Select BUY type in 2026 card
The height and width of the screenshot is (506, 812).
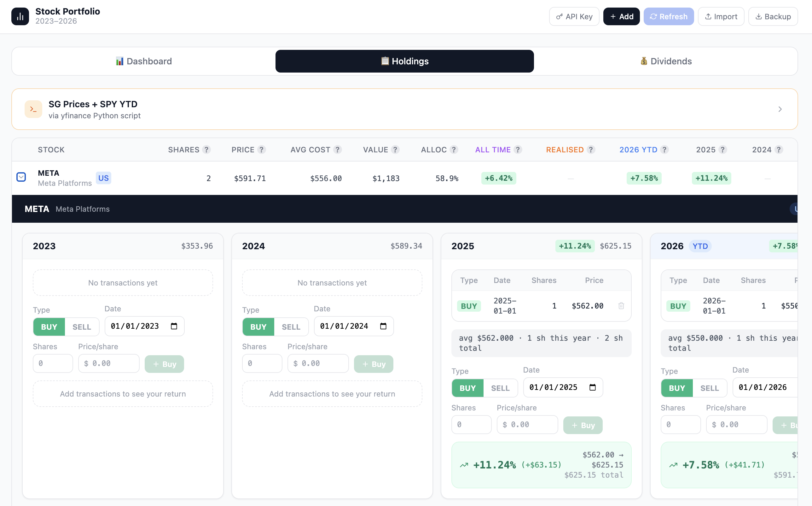[676, 388]
